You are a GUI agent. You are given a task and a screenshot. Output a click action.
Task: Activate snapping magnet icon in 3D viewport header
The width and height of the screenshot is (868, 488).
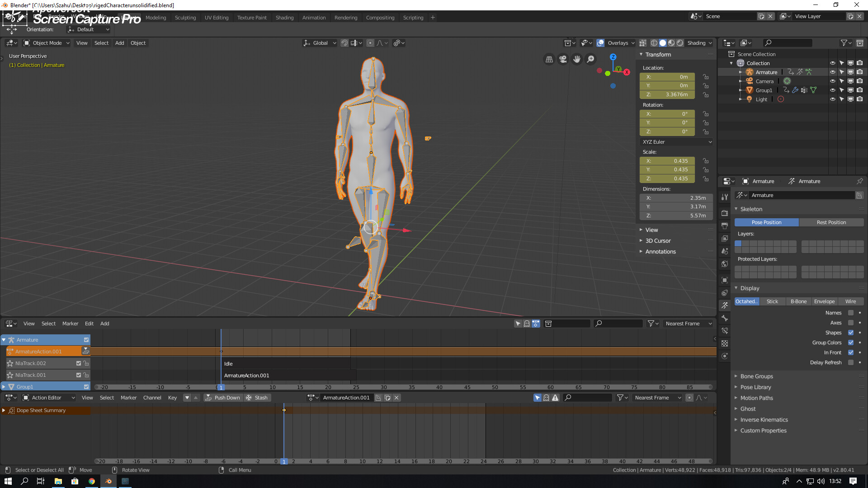(x=345, y=43)
